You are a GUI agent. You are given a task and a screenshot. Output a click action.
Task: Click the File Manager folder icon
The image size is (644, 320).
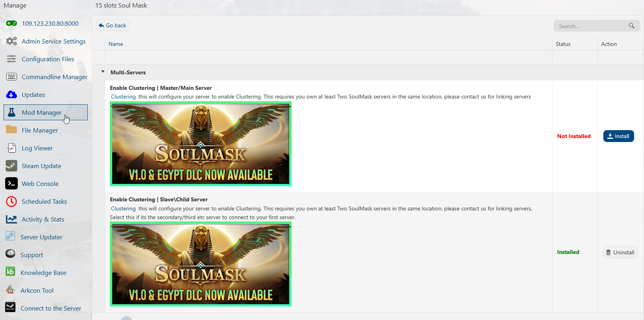click(11, 130)
